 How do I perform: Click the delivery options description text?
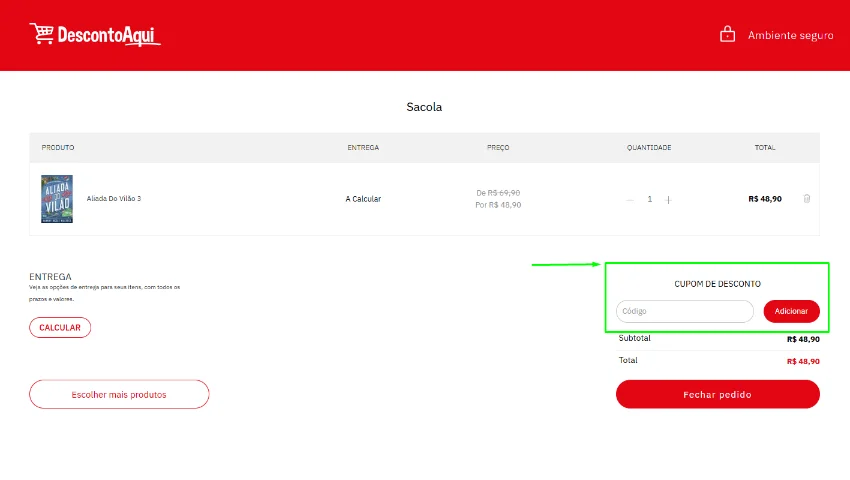tap(105, 293)
